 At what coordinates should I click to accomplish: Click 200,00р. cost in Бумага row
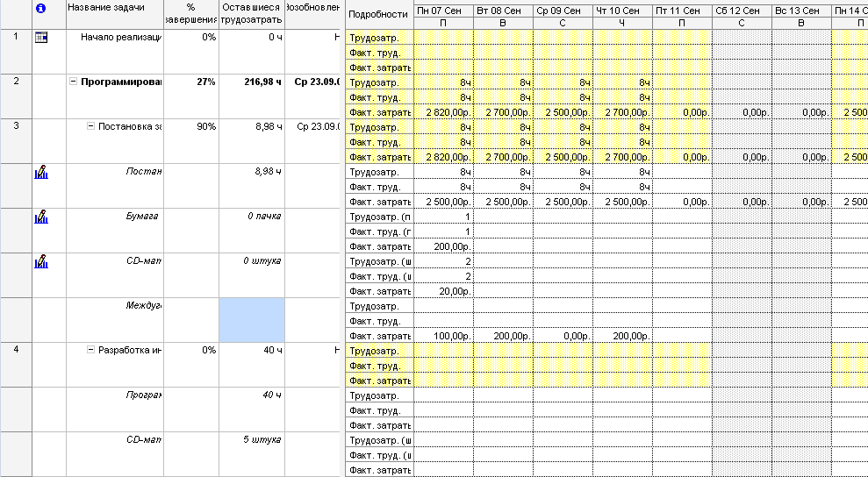point(443,246)
